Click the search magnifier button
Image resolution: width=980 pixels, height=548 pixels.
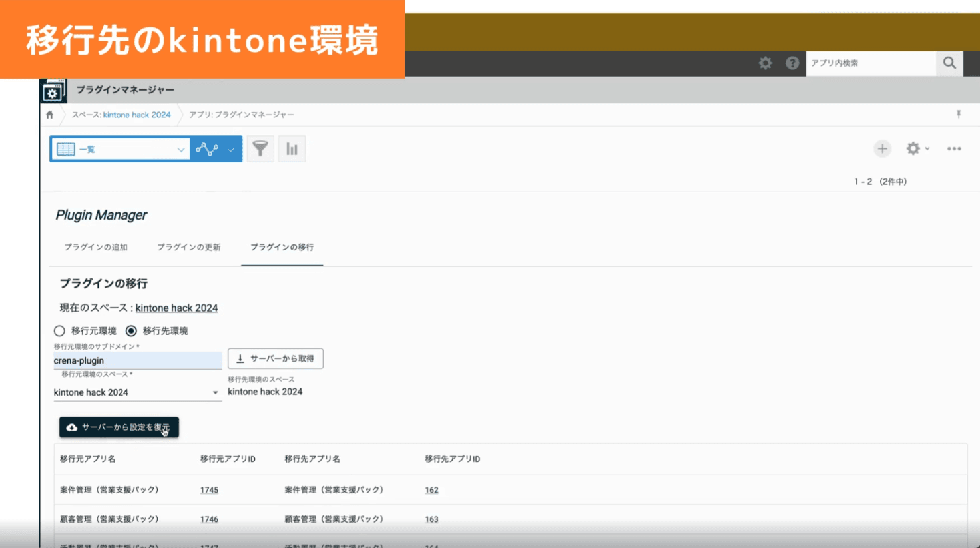point(949,63)
